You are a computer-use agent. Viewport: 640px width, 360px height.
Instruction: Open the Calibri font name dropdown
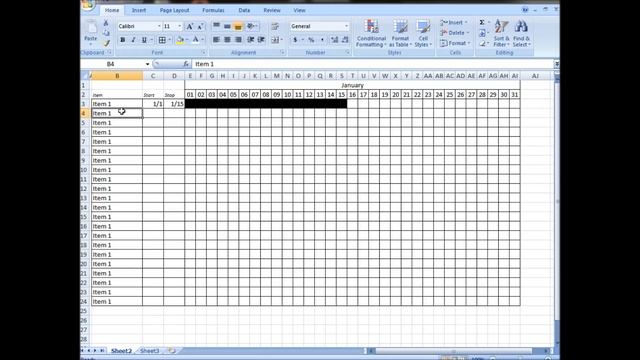[x=159, y=27]
